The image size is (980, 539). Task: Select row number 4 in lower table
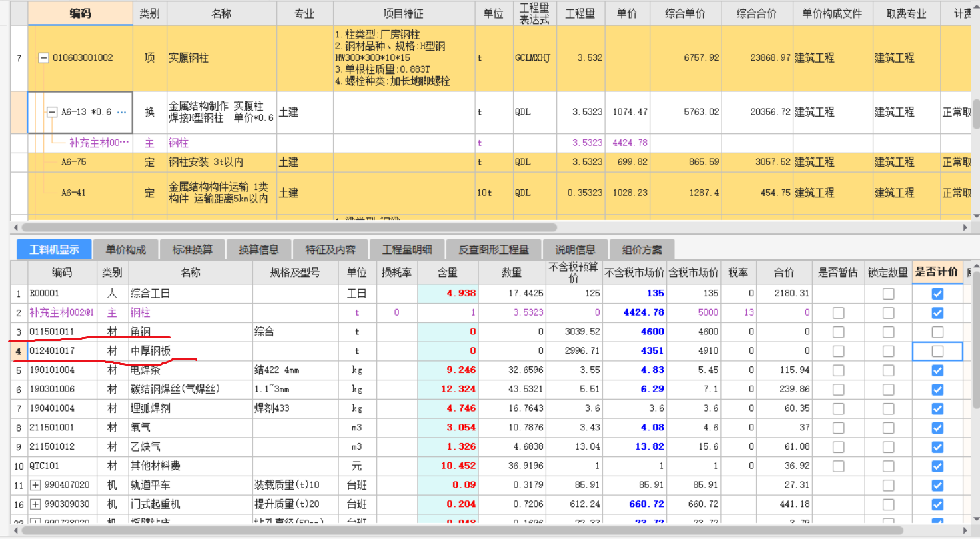(19, 351)
